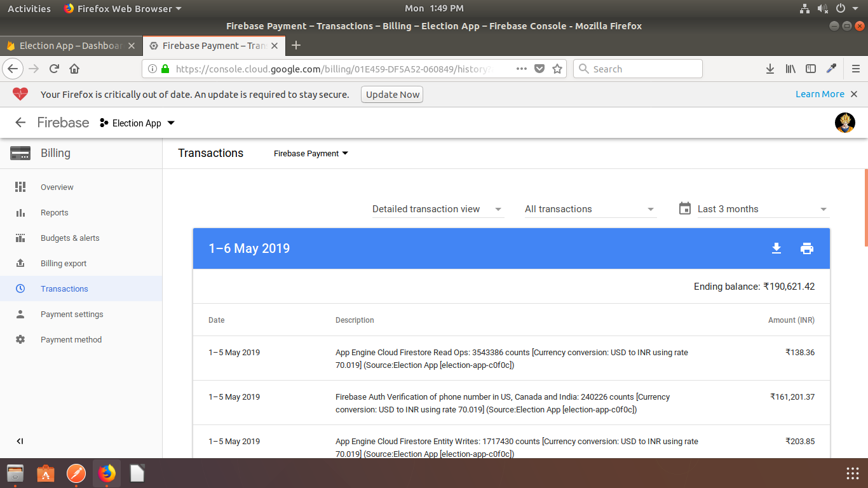The height and width of the screenshot is (488, 868).
Task: Open the clock showing Mon 1:49 PM
Action: 434,8
